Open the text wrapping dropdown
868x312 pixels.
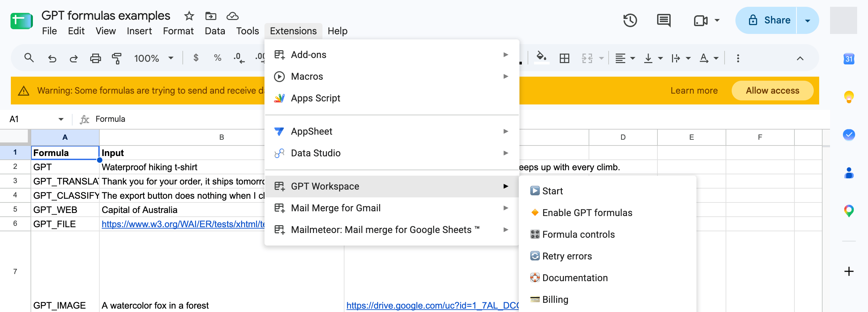[681, 58]
